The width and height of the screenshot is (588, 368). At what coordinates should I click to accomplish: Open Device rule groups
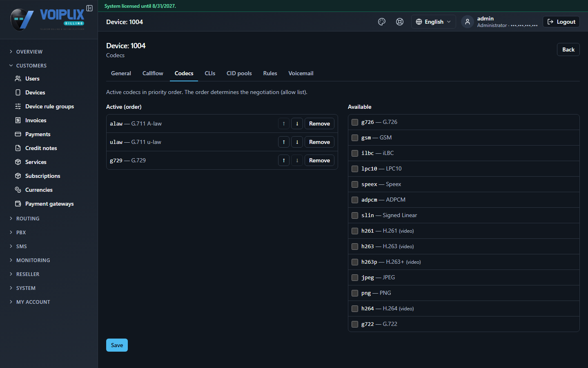point(49,106)
